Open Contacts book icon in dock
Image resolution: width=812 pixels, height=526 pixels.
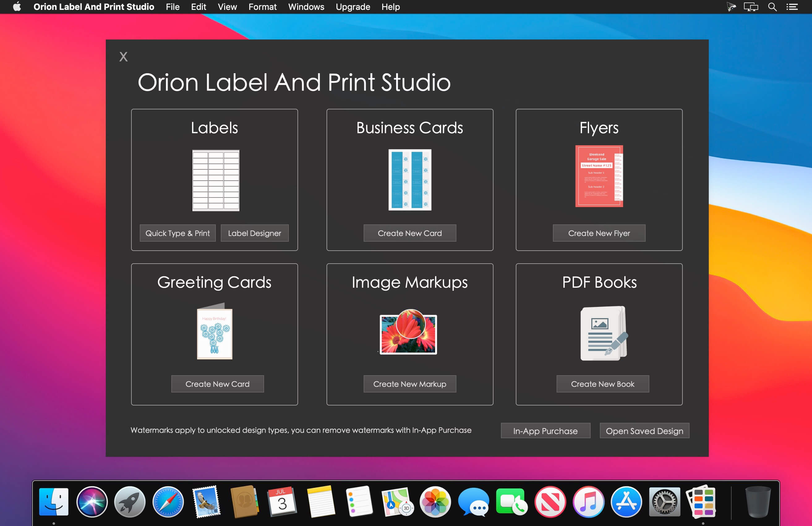[244, 502]
